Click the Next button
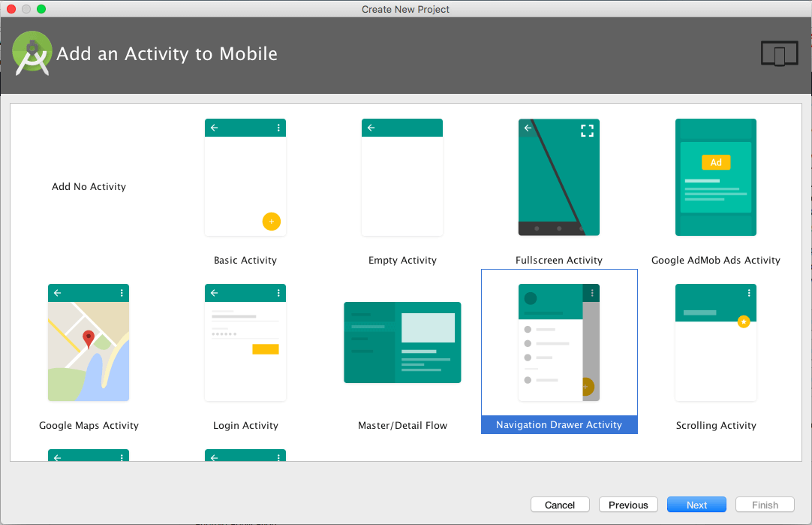 click(x=696, y=504)
